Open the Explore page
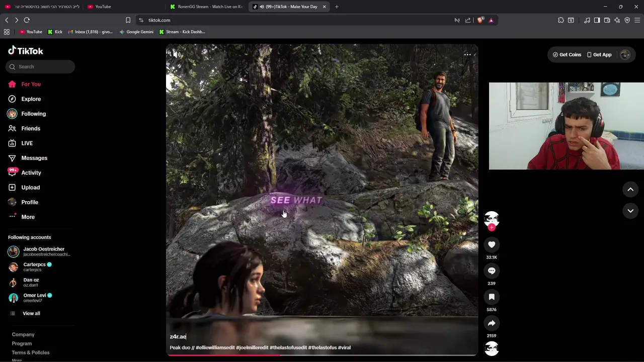The width and height of the screenshot is (644, 362). [24, 99]
